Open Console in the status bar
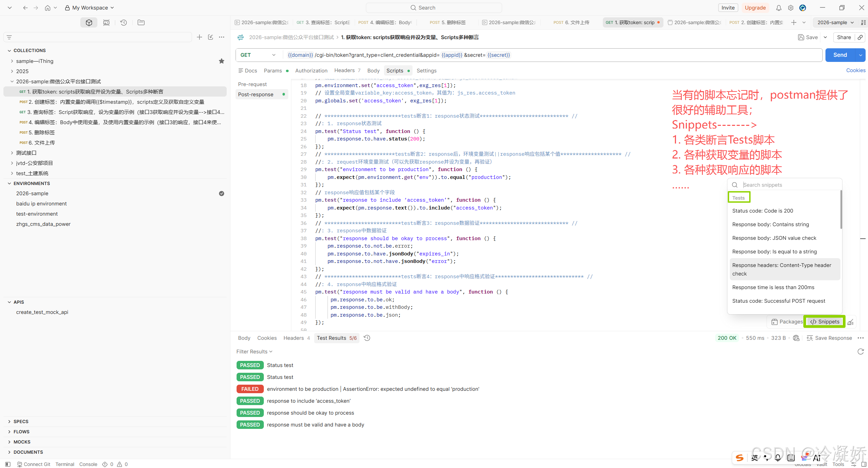The image size is (868, 468). click(88, 464)
